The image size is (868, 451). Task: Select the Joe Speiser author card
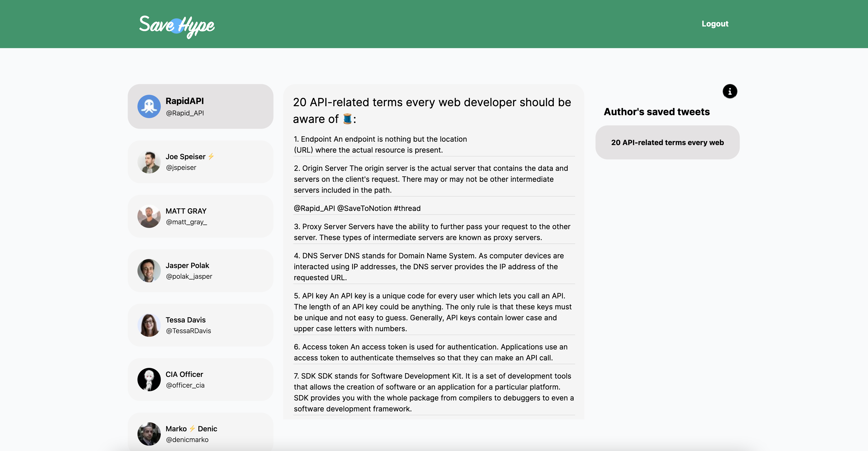coord(201,162)
